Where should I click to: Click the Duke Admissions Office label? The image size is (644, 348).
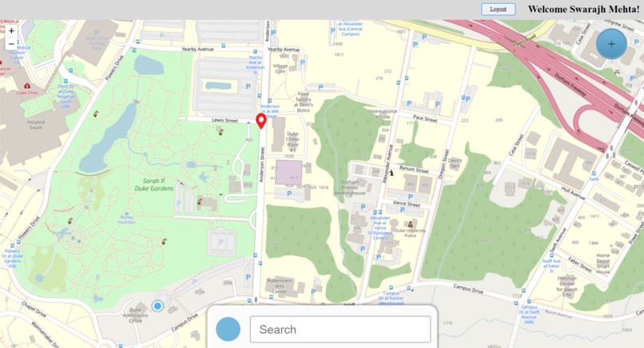click(x=135, y=315)
